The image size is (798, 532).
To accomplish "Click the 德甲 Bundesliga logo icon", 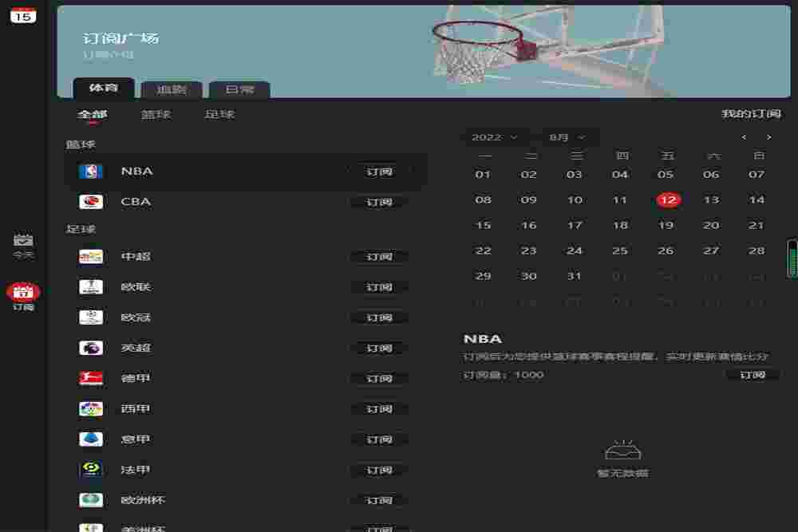I will 90,379.
